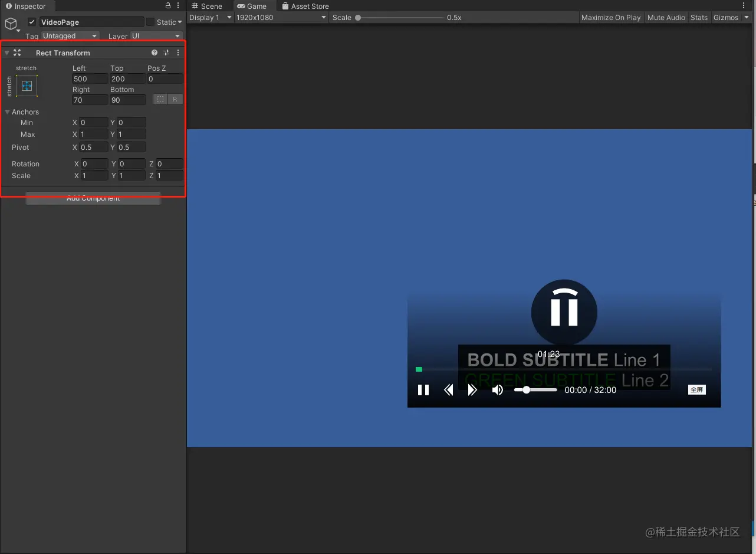Open the Display 1 dropdown

coord(211,18)
